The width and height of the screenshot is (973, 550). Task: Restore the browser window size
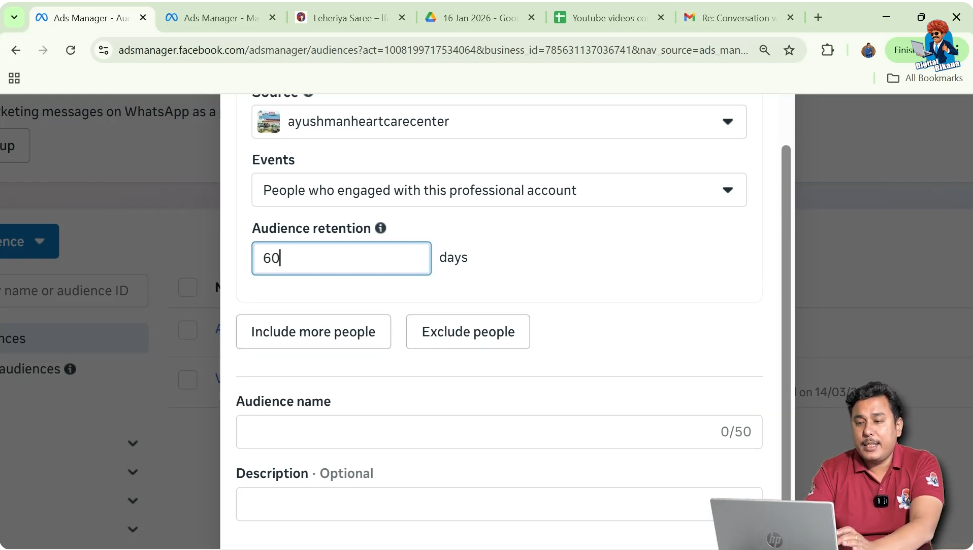(x=921, y=17)
